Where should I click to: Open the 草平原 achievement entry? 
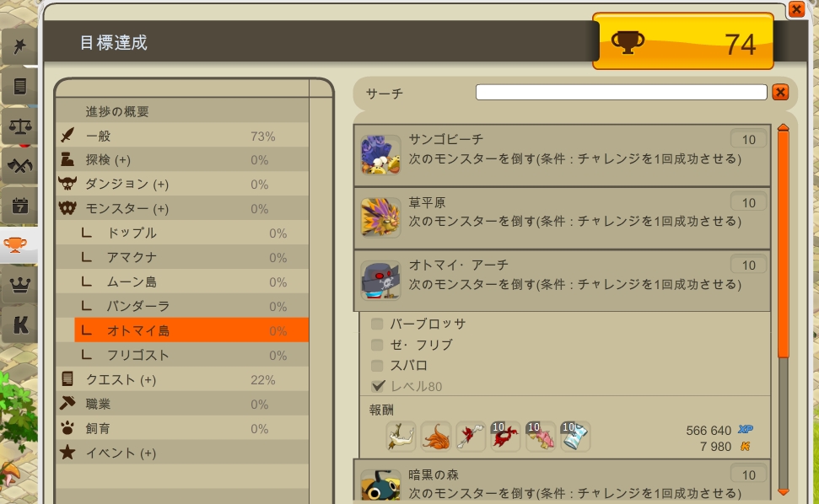[562, 218]
